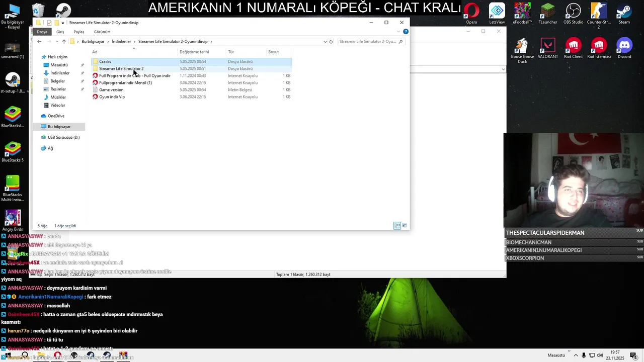Image resolution: width=644 pixels, height=362 pixels.
Task: Click the properties checkmark quick-access icon
Action: click(49, 23)
